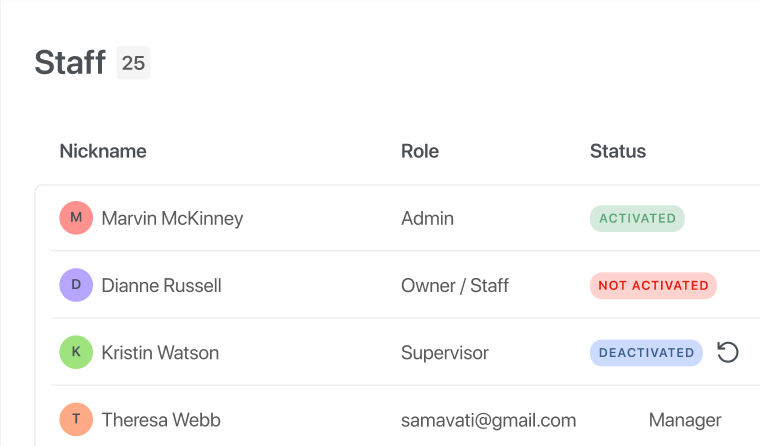
Task: Click the staff count badge showing 25
Action: point(133,63)
